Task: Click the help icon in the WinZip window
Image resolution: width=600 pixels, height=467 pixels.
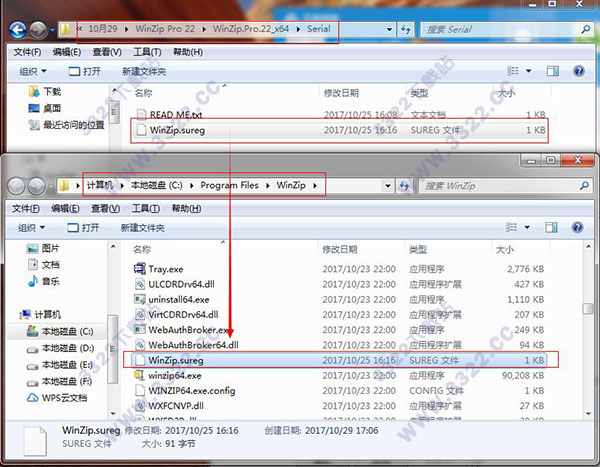Action: (577, 227)
